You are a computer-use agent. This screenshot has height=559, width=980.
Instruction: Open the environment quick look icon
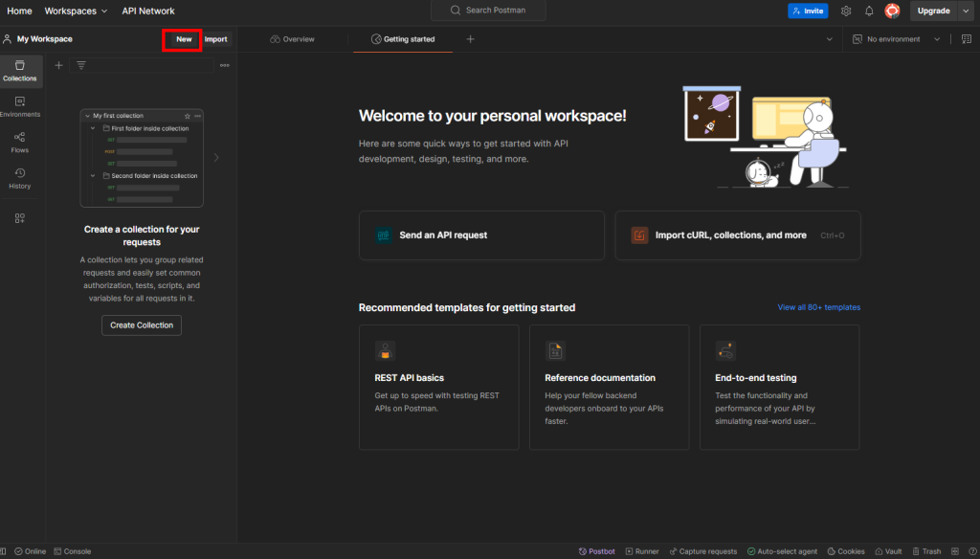(967, 39)
